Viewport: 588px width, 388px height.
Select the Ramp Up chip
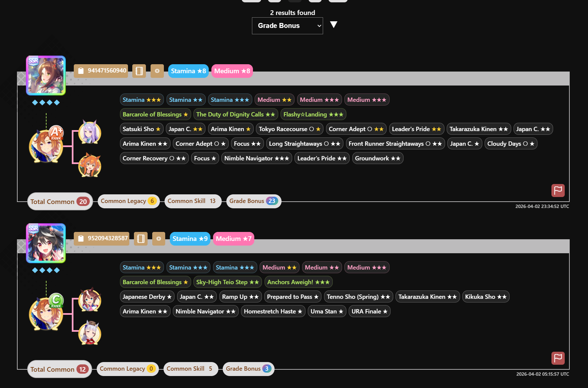[x=240, y=297]
